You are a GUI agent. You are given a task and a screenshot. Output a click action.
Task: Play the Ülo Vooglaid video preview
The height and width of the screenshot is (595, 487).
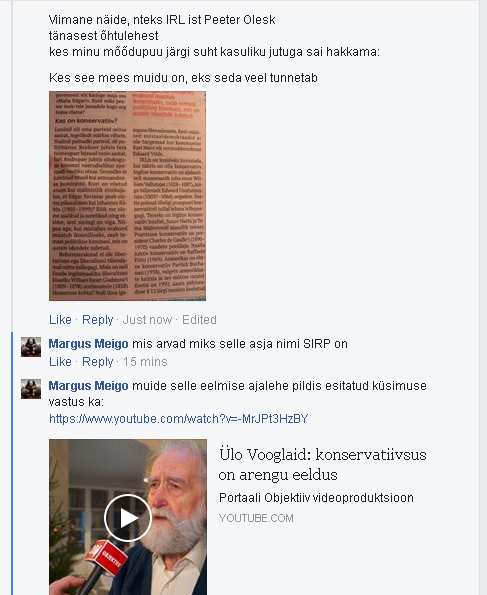tap(128, 518)
